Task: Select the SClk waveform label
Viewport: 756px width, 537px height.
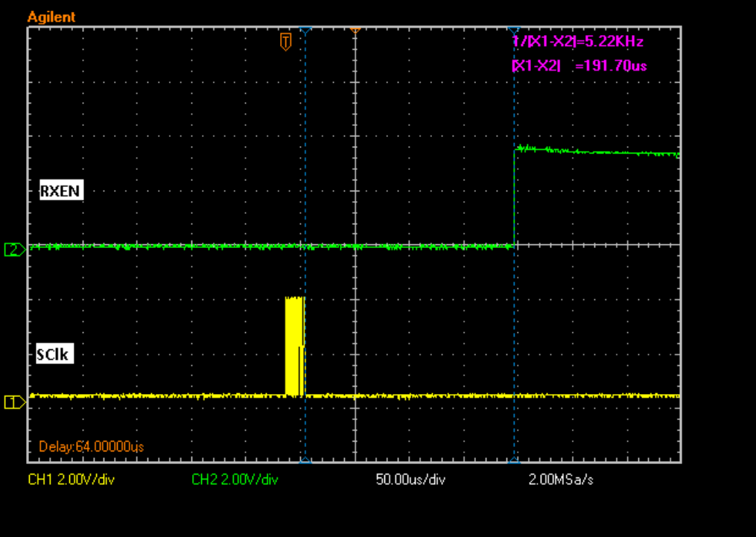Action: coord(53,355)
